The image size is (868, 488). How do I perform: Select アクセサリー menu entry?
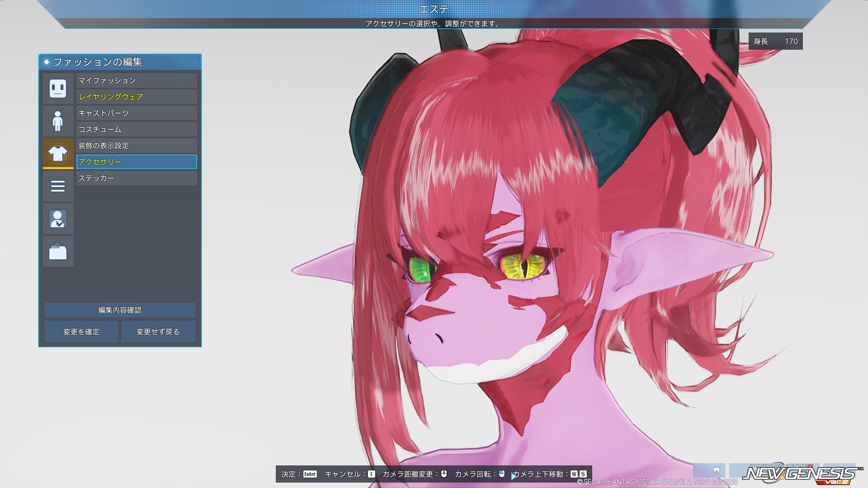(137, 162)
